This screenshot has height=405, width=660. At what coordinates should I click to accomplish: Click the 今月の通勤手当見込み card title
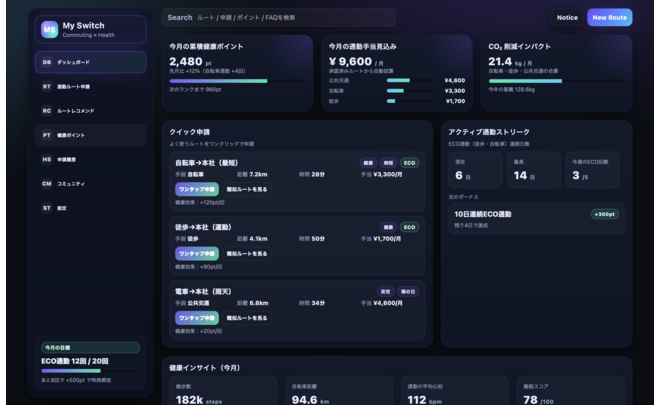coord(362,47)
